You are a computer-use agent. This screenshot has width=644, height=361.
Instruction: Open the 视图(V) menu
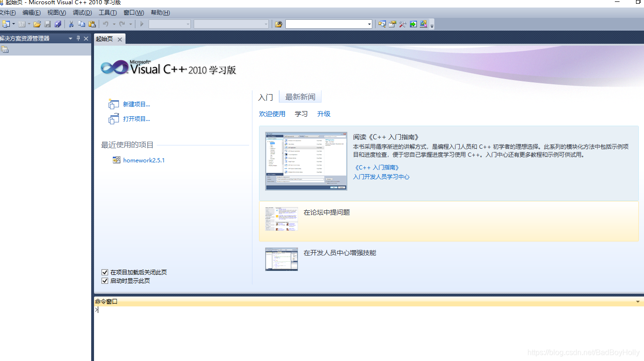coord(56,13)
